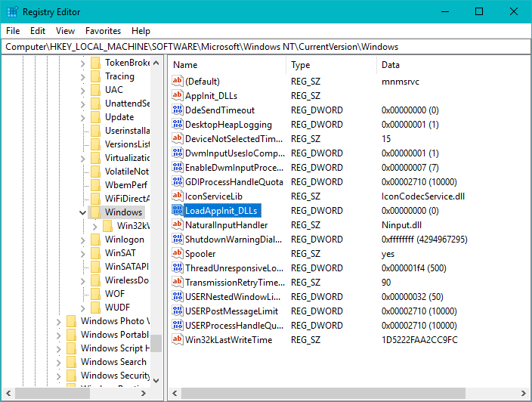Click the string icon of the (Default) value
532x402 pixels.
177,81
